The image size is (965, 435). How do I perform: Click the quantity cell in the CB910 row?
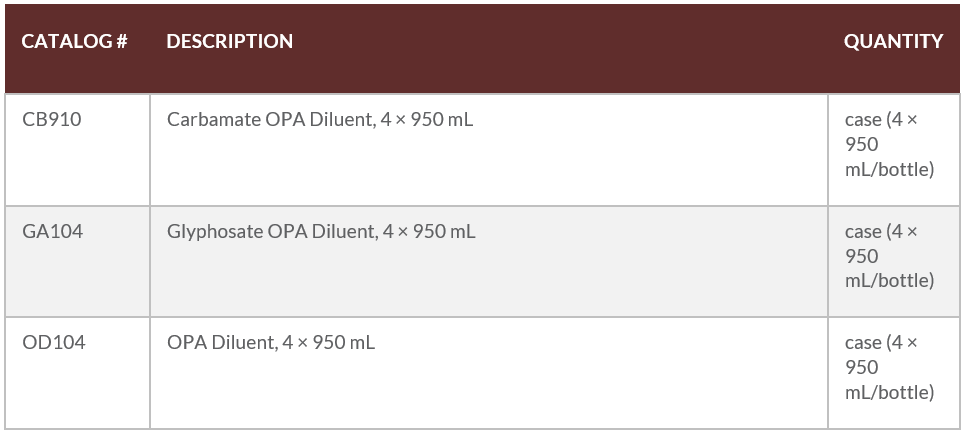pos(889,145)
